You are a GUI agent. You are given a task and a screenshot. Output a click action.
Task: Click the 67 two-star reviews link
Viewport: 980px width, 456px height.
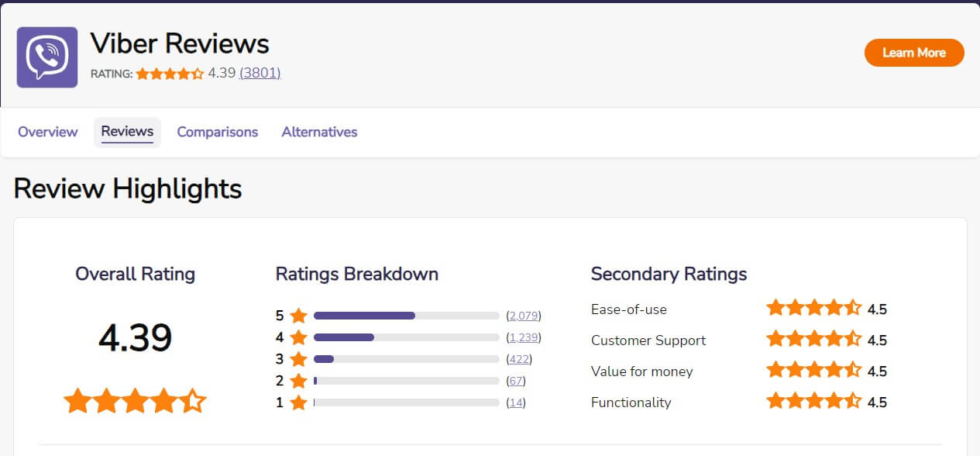516,381
